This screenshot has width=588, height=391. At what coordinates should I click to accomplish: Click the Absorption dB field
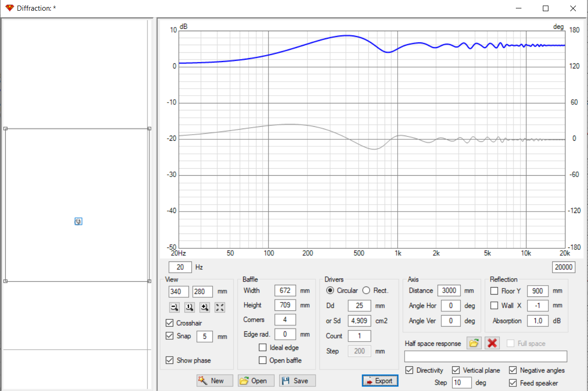(x=538, y=321)
